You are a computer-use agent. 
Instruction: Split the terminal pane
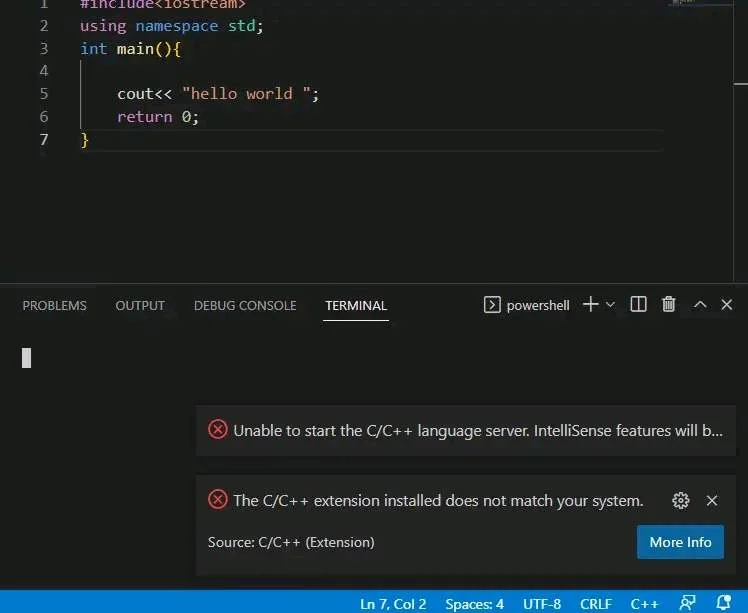[638, 304]
